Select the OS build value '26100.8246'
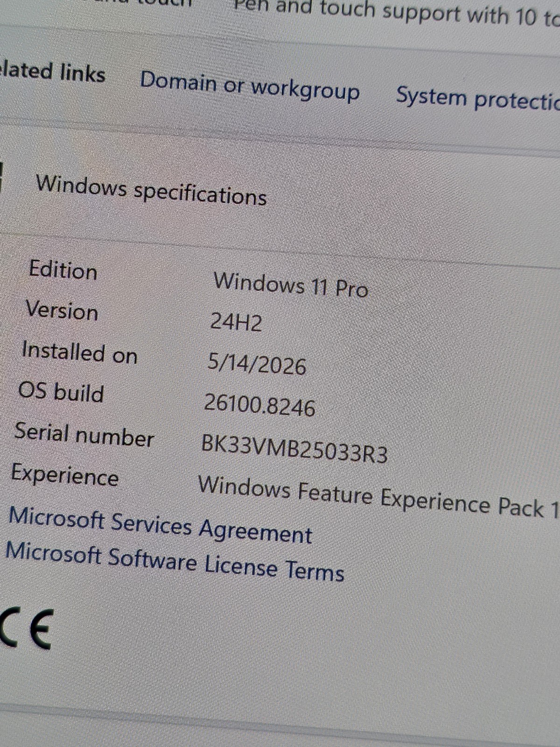The width and height of the screenshot is (560, 747). tap(259, 404)
